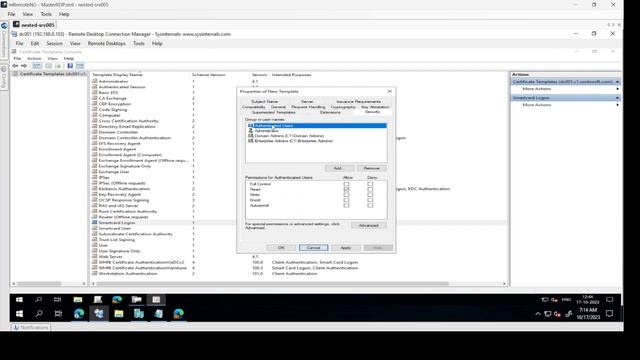Open the outer taskbar notification center icon
This screenshot has height=360, width=640.
click(609, 313)
